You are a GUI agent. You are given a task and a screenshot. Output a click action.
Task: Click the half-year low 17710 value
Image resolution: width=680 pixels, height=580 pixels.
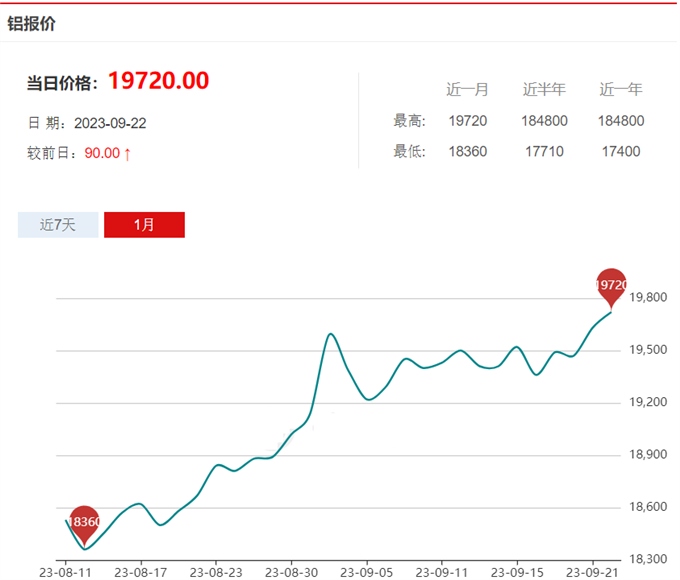point(544,151)
